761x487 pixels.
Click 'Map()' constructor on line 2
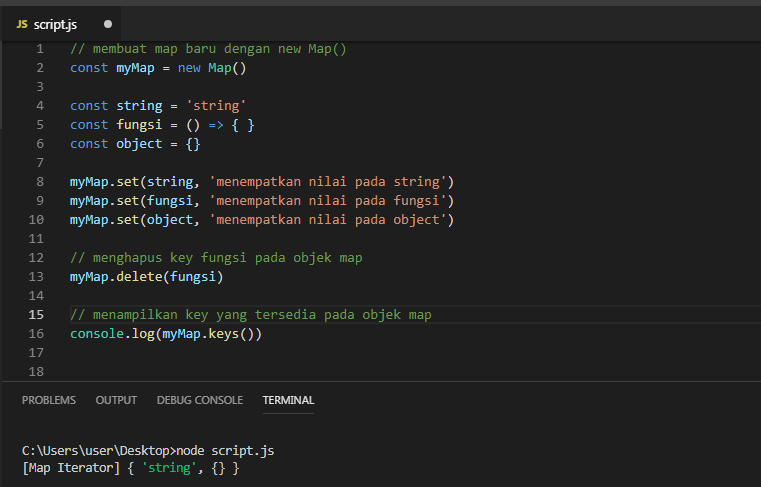coord(227,68)
